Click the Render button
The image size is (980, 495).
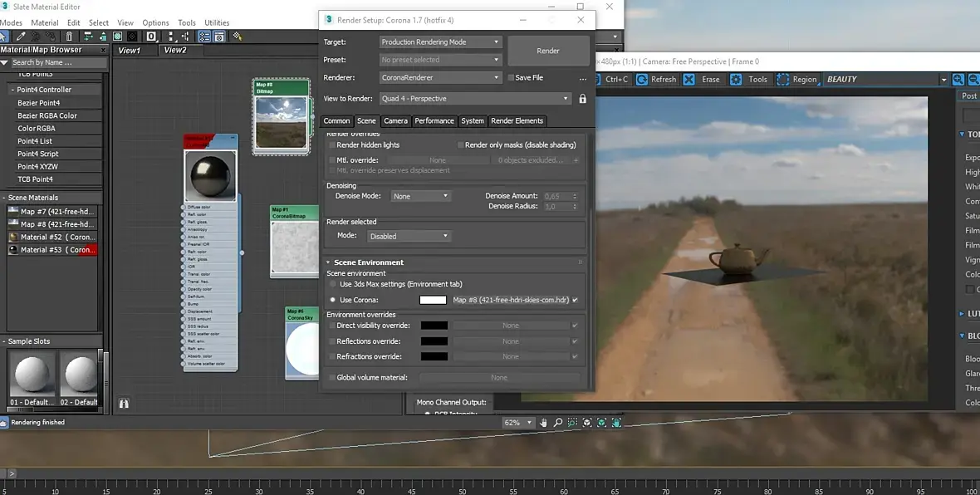tap(548, 51)
